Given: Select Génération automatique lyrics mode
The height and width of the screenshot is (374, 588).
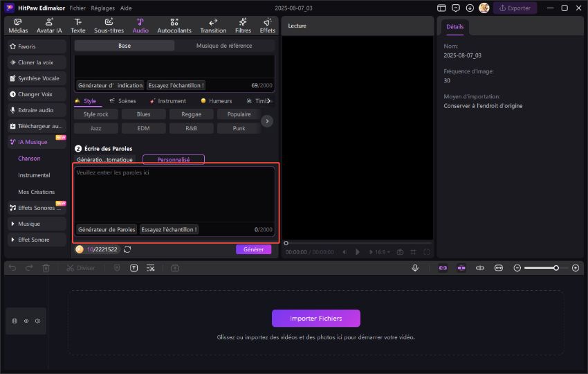Looking at the screenshot, I should point(104,159).
